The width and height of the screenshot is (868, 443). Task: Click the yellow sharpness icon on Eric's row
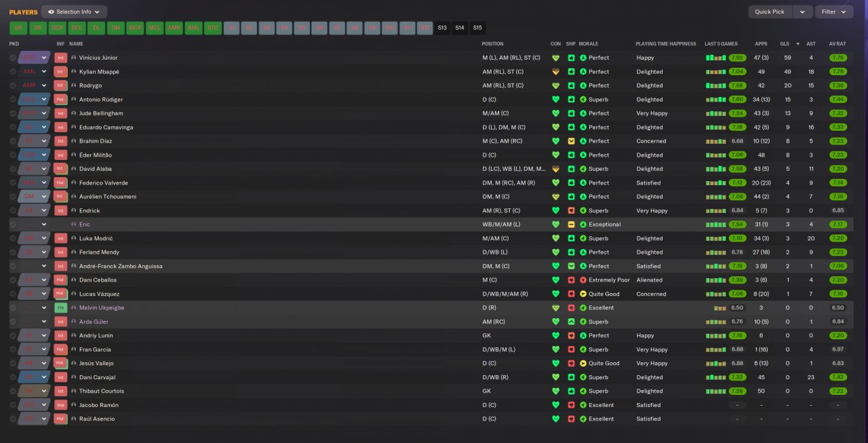pos(571,225)
